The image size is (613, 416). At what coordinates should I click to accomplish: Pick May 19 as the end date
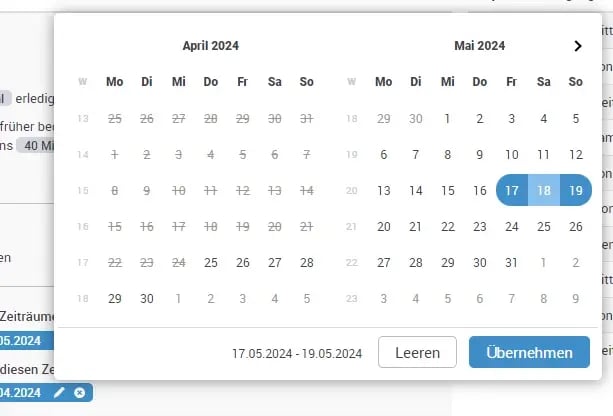575,190
